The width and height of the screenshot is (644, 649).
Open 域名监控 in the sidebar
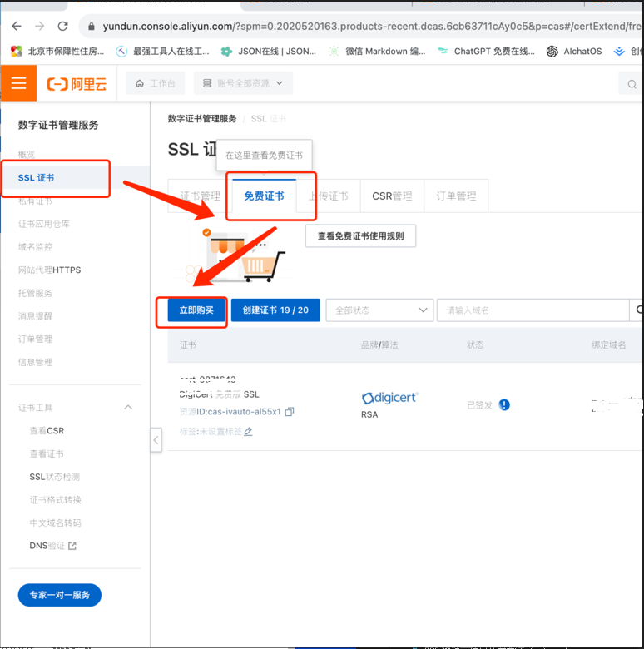tap(35, 247)
